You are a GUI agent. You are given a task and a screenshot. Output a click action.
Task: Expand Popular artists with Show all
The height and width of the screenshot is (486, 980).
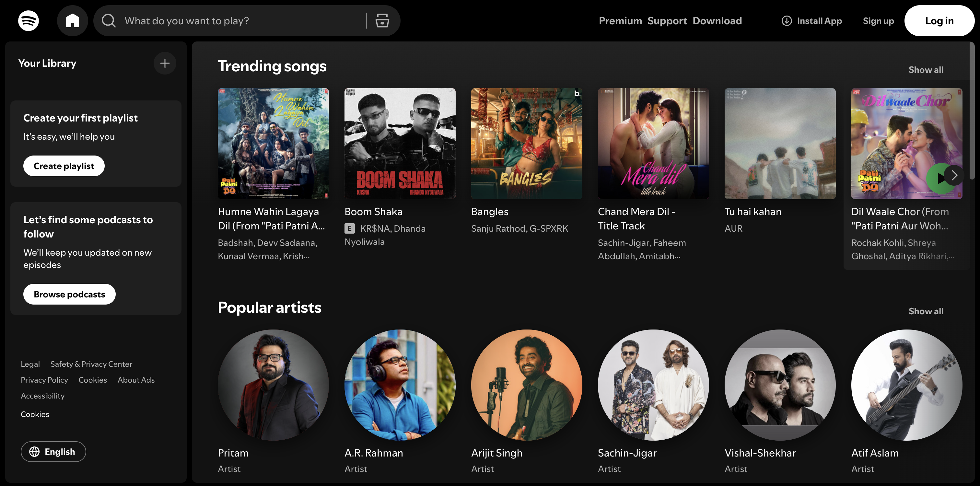coord(926,311)
